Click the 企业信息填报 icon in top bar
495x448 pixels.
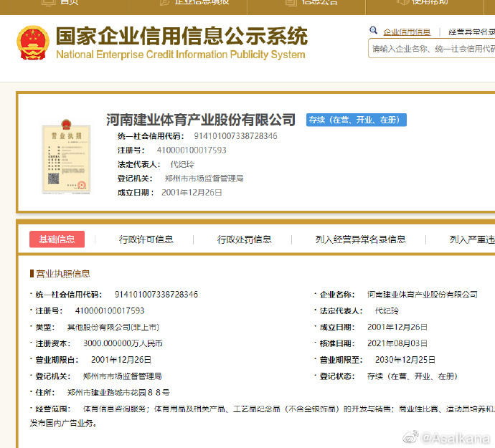point(163,2)
